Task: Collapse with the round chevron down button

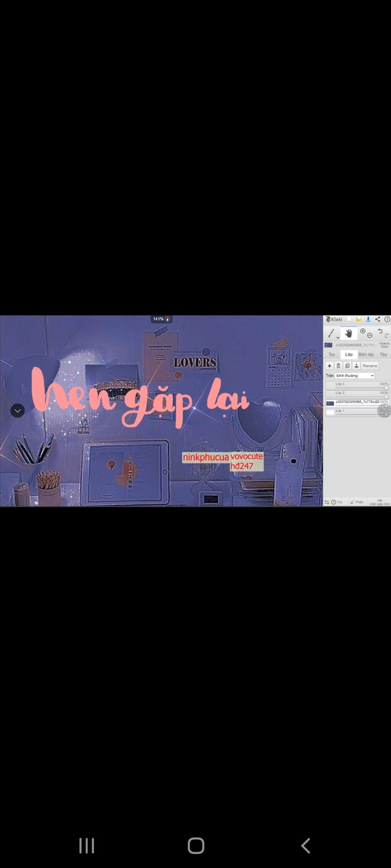Action: pos(18,410)
